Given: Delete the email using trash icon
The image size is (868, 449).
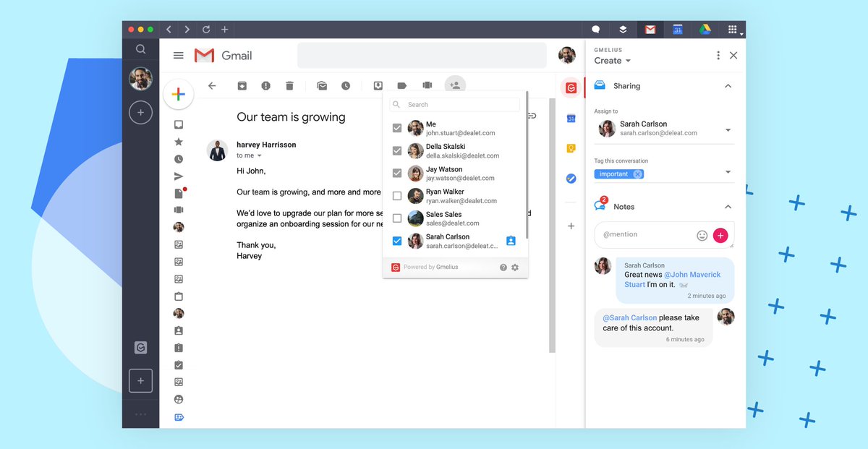Looking at the screenshot, I should (x=289, y=86).
